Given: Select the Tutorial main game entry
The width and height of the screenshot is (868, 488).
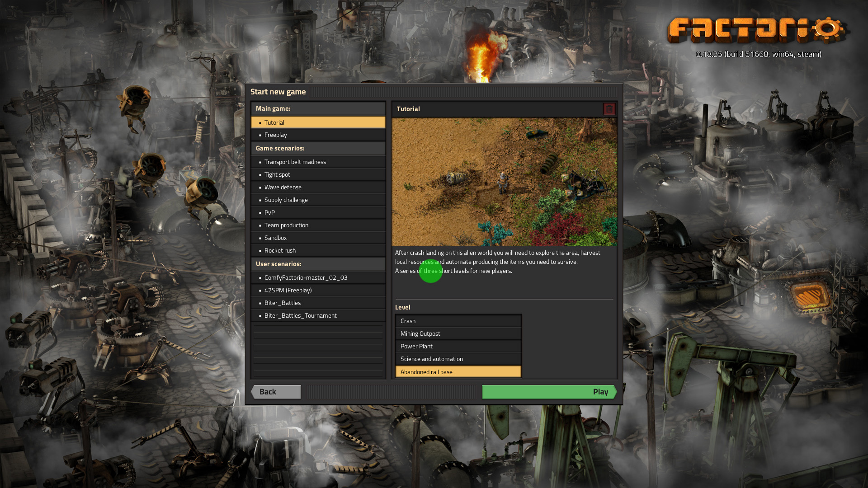Looking at the screenshot, I should [x=318, y=122].
